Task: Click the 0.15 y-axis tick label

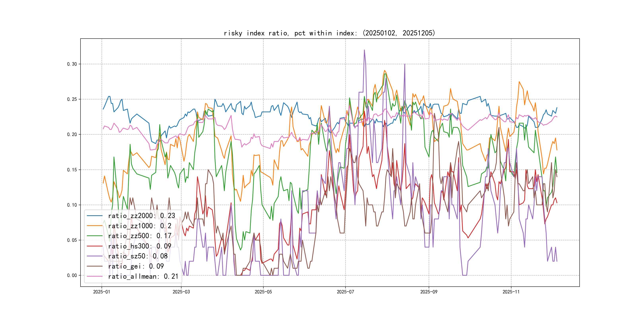Action: (x=72, y=170)
